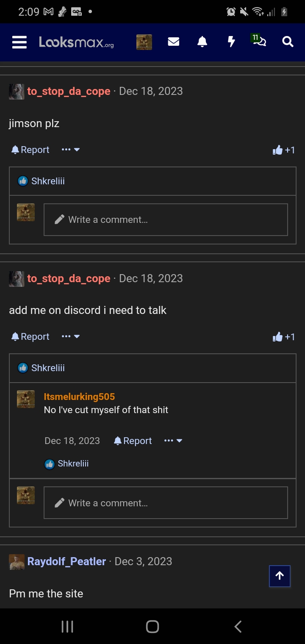
Task: Open the inbox envelope icon
Action: click(x=174, y=42)
